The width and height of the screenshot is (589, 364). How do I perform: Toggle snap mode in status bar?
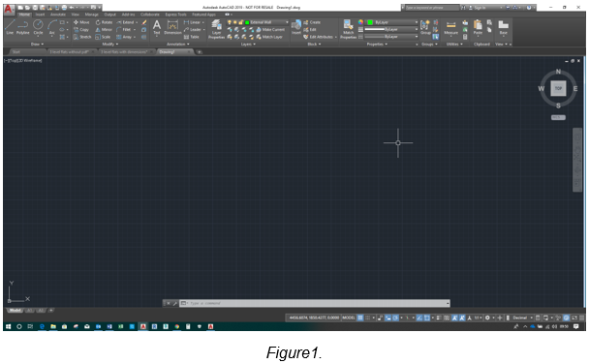pyautogui.click(x=368, y=318)
